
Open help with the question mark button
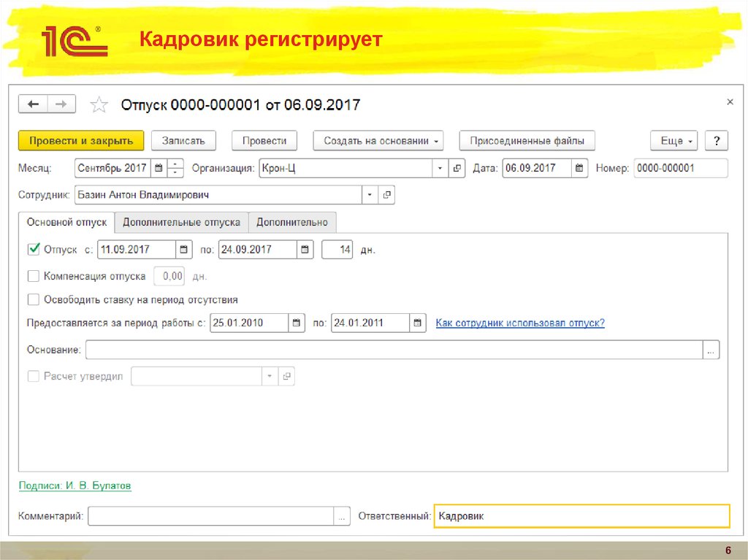pos(717,140)
